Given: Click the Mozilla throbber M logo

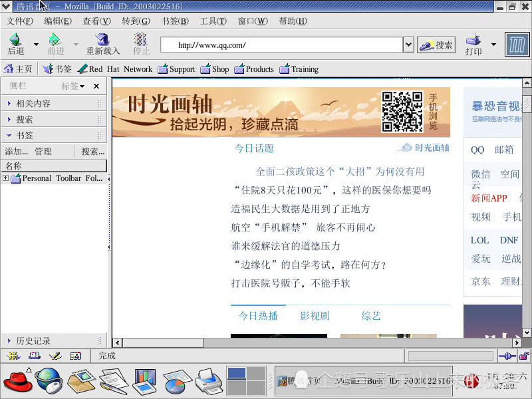Looking at the screenshot, I should (x=517, y=45).
